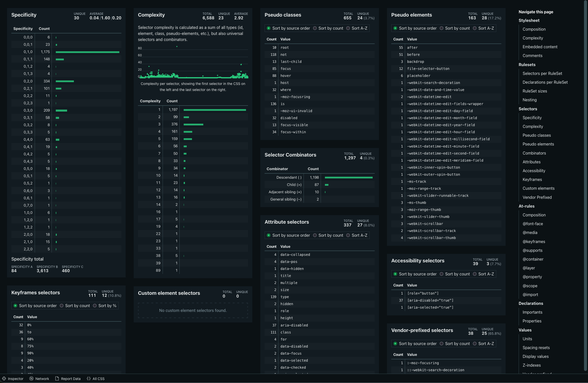
Task: Click specificity row '0,1,0'
Action: click(66, 52)
